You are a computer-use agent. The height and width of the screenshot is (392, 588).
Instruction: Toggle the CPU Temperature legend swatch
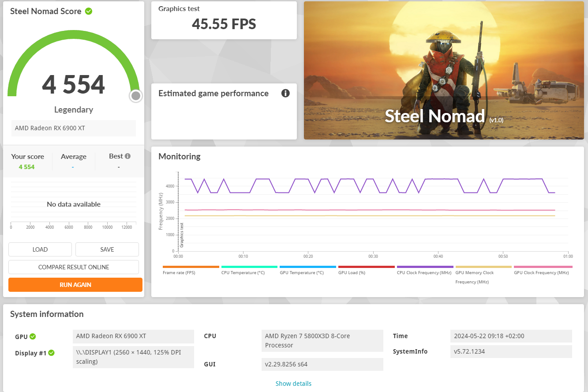click(249, 267)
